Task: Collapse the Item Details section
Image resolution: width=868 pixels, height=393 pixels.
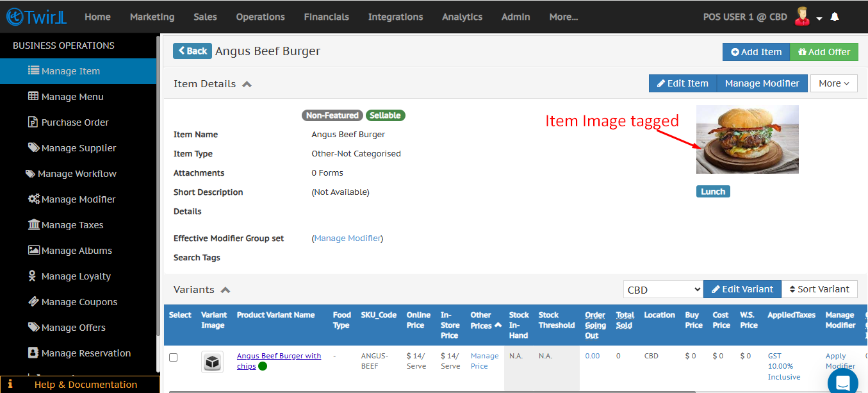Action: (x=249, y=83)
